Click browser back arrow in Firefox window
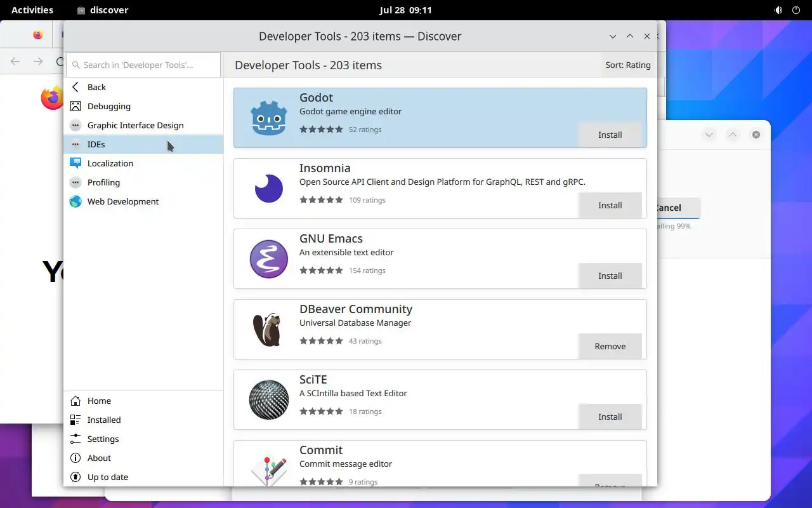 pos(15,61)
